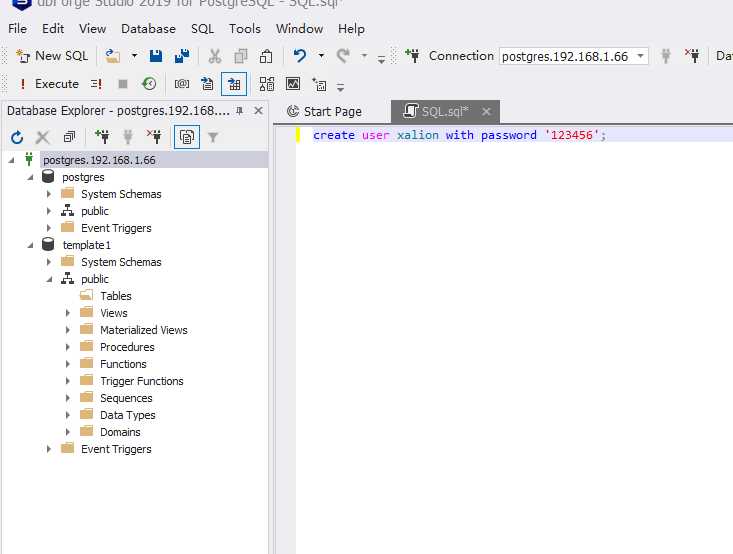Click the delete X icon in Database Explorer
Screen dimensions: 733x554
click(43, 137)
